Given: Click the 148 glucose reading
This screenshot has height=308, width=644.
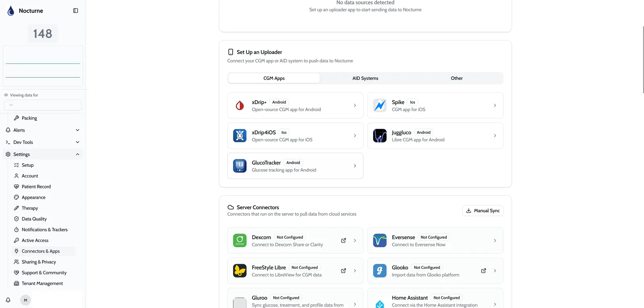Looking at the screenshot, I should click(43, 33).
